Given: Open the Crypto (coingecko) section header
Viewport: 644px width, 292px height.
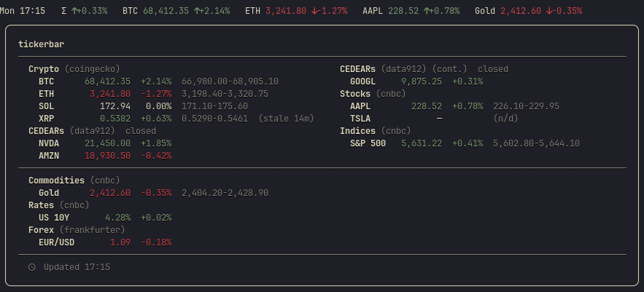Looking at the screenshot, I should 74,69.
